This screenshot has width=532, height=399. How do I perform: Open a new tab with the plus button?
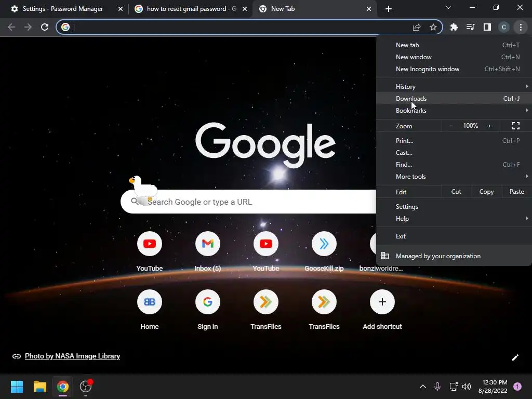389,9
